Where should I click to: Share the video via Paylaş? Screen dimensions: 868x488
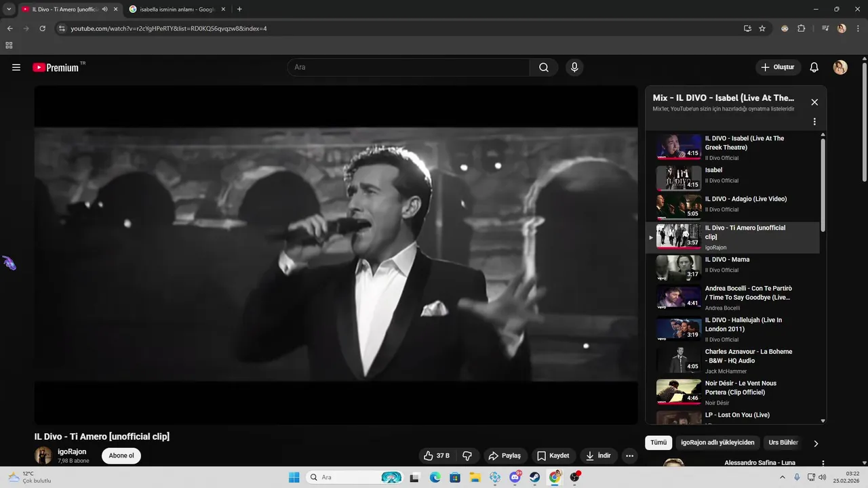click(505, 455)
